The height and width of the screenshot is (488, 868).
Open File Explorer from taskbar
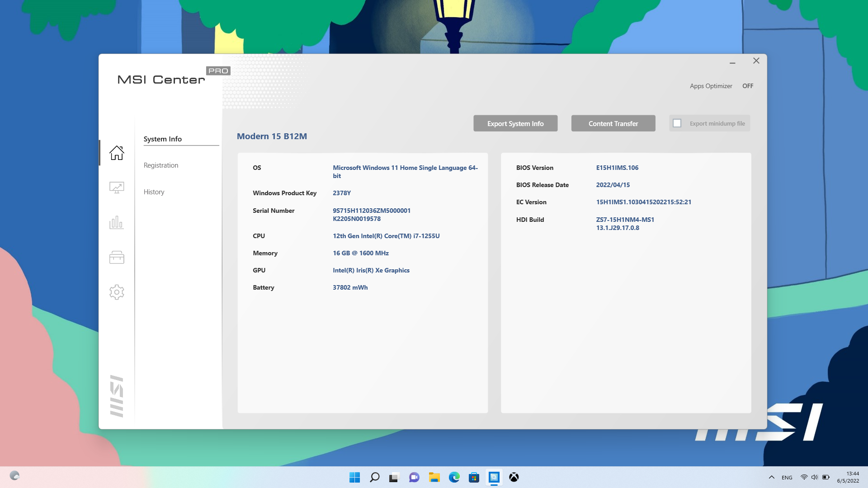pyautogui.click(x=434, y=477)
